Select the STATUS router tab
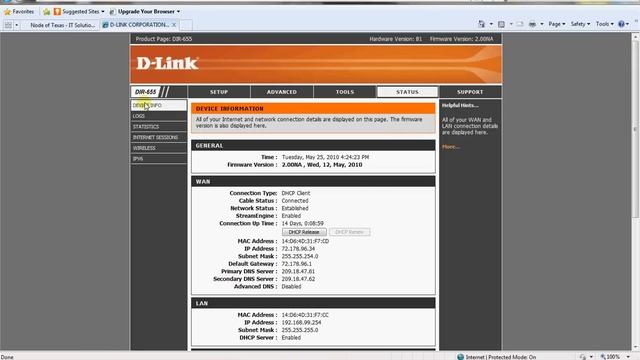The width and height of the screenshot is (640, 360). point(407,92)
